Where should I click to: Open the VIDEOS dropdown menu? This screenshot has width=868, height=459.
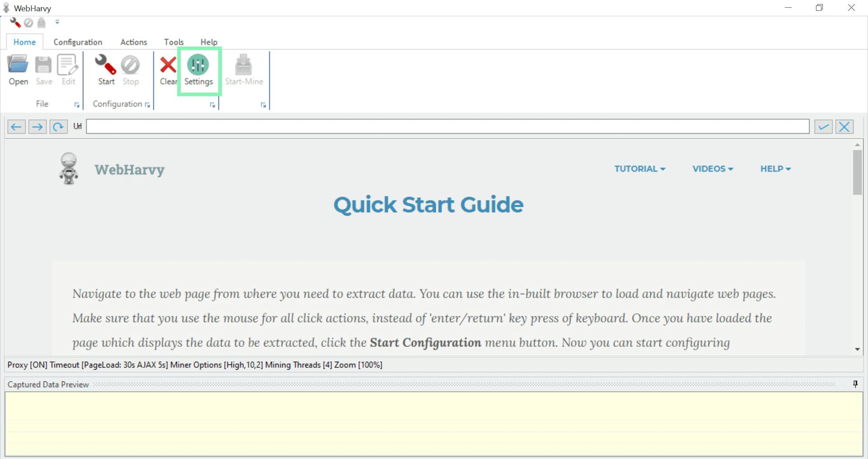(713, 169)
